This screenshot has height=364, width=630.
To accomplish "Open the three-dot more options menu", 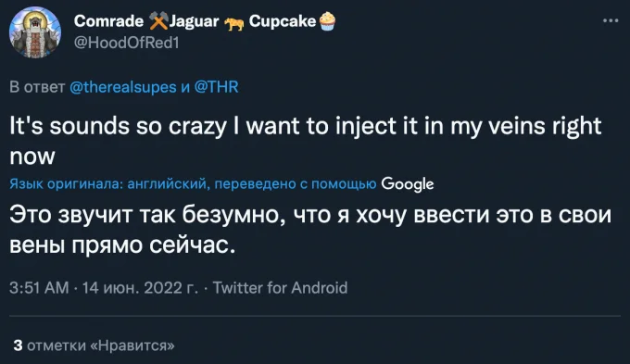I will 611,20.
